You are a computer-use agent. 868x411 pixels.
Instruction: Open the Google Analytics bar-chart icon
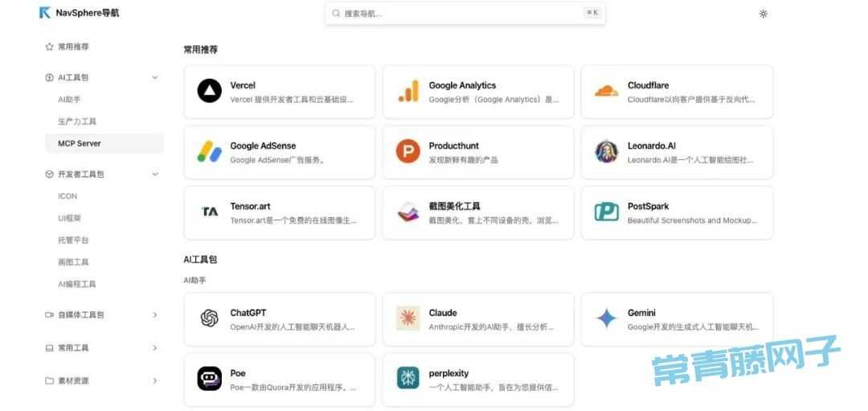408,92
